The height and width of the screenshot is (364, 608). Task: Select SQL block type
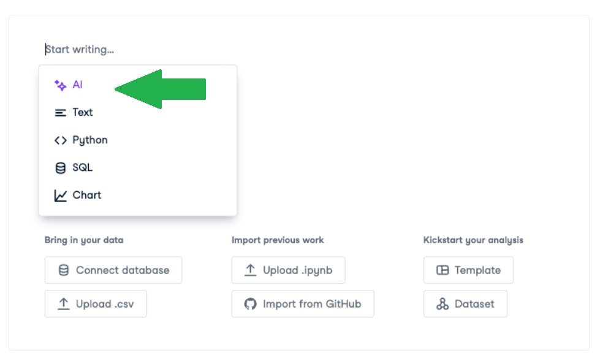[83, 168]
